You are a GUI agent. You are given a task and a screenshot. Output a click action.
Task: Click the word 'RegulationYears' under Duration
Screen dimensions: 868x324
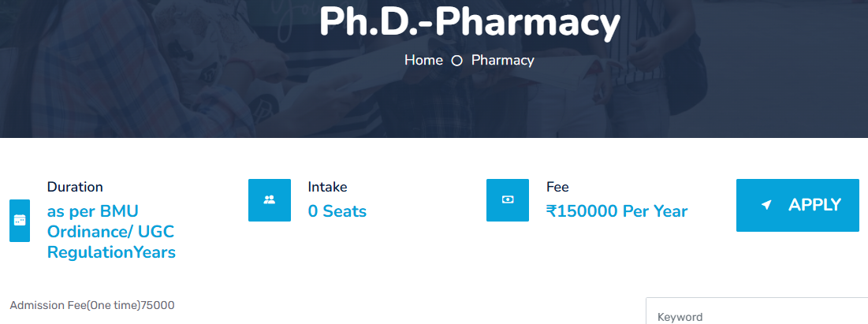111,252
